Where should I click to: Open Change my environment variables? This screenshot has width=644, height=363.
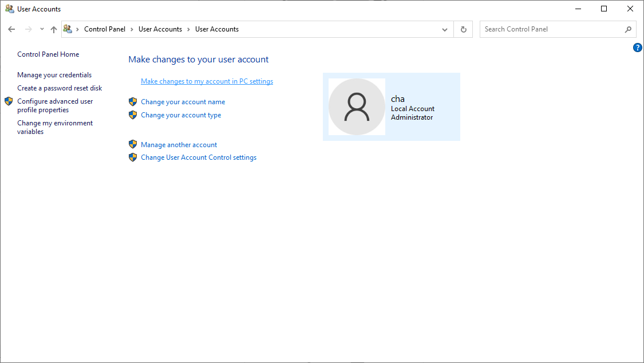click(55, 127)
